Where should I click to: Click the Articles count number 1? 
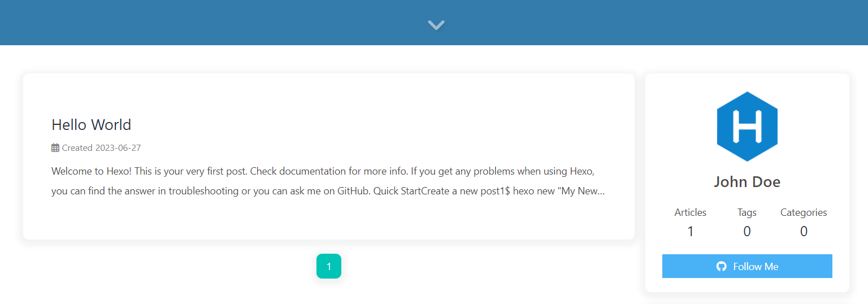(691, 231)
